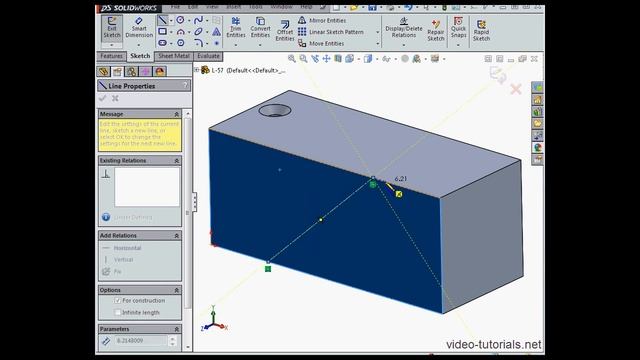The height and width of the screenshot is (360, 640).
Task: Choose the Spline tool
Action: click(x=198, y=20)
